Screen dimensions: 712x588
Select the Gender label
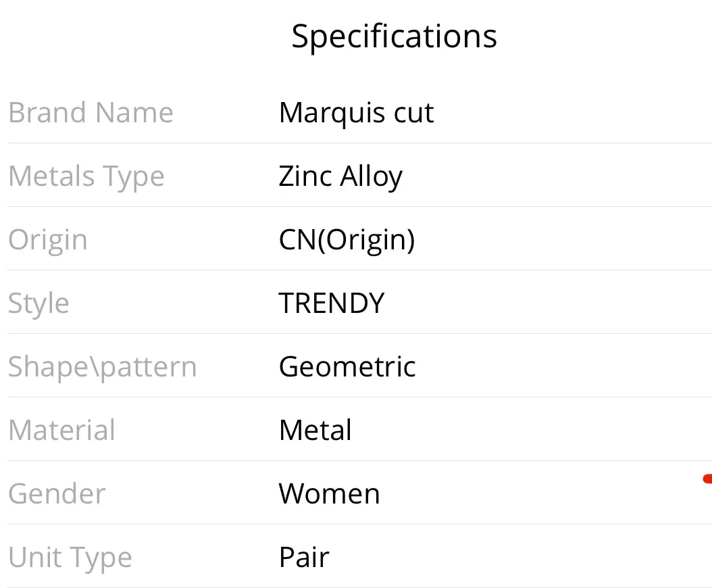[x=57, y=494]
